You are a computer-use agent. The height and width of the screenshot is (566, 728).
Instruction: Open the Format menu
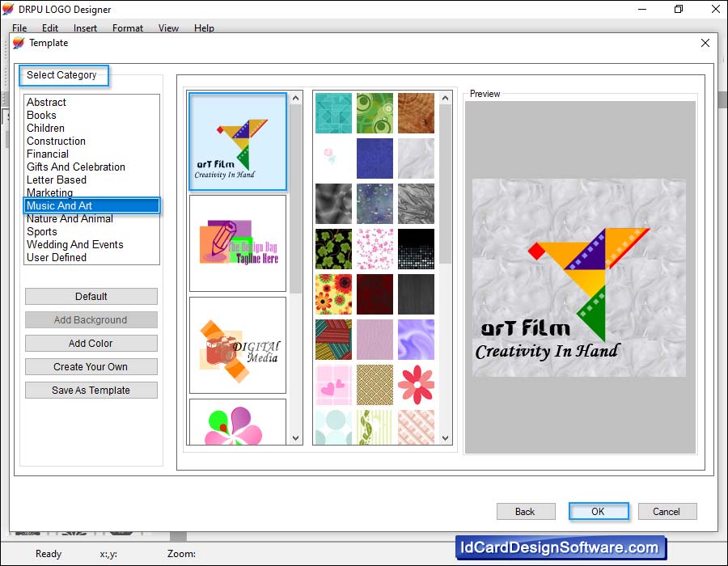click(128, 28)
